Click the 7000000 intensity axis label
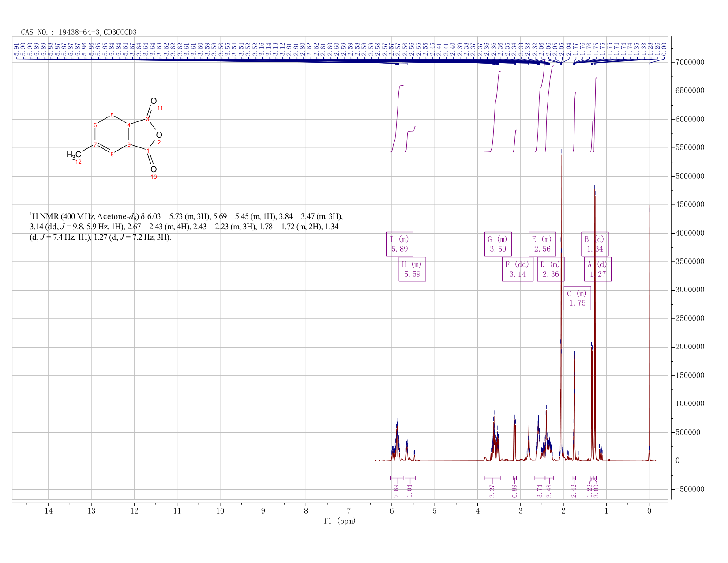Image resolution: width=728 pixels, height=563 pixels. click(x=689, y=63)
